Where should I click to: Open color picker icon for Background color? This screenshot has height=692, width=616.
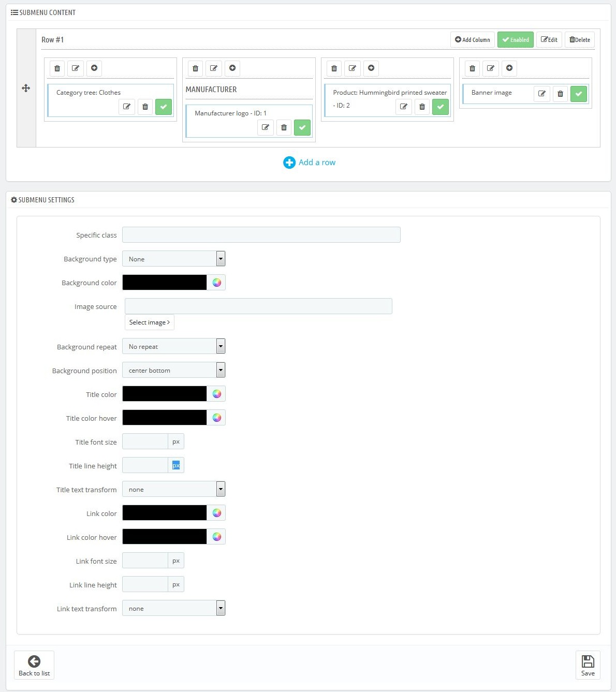pyautogui.click(x=217, y=283)
